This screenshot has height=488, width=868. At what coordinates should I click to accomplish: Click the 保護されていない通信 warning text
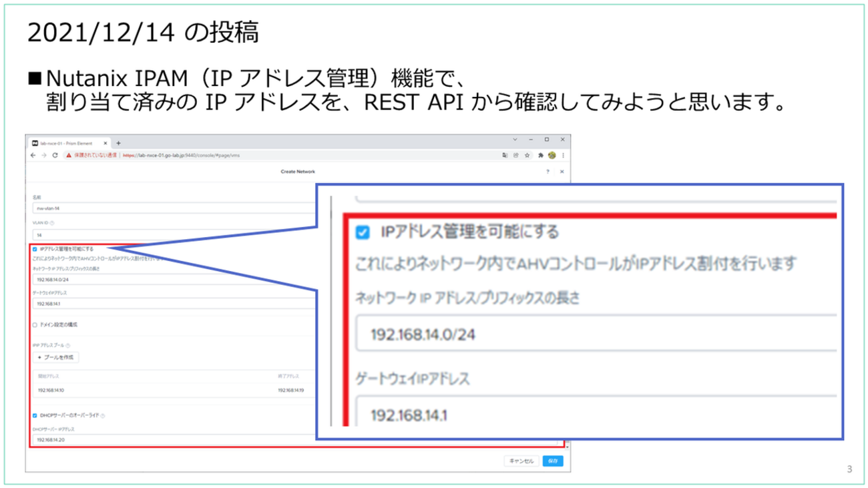pyautogui.click(x=95, y=156)
